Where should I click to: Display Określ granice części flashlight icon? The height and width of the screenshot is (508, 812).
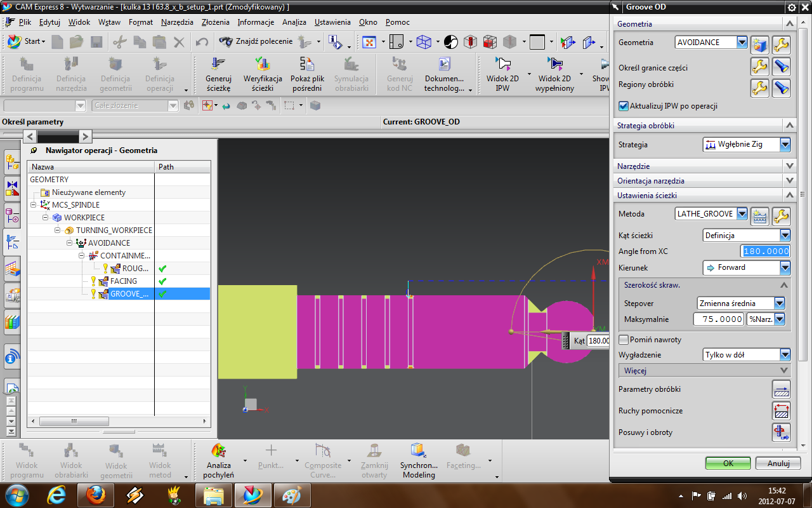click(781, 66)
